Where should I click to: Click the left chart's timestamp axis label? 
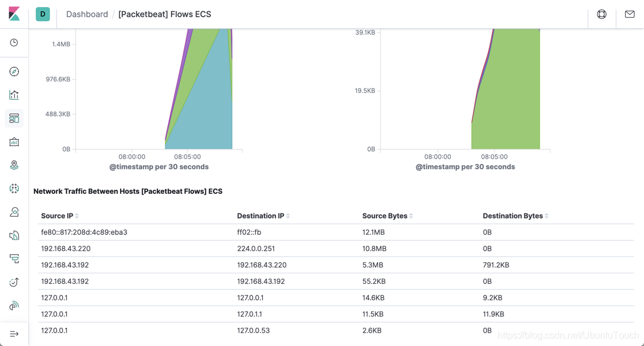coord(159,167)
